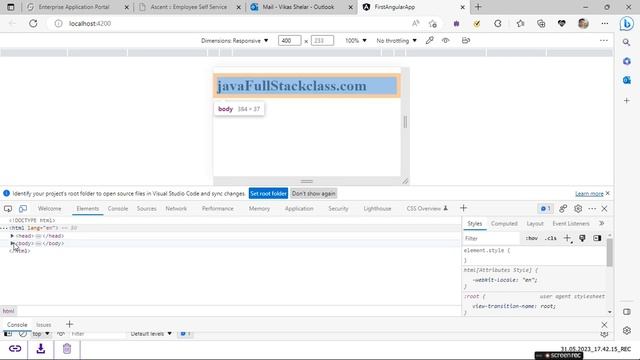This screenshot has width=640, height=360.
Task: Switch to Issues drawer tab
Action: (44, 325)
